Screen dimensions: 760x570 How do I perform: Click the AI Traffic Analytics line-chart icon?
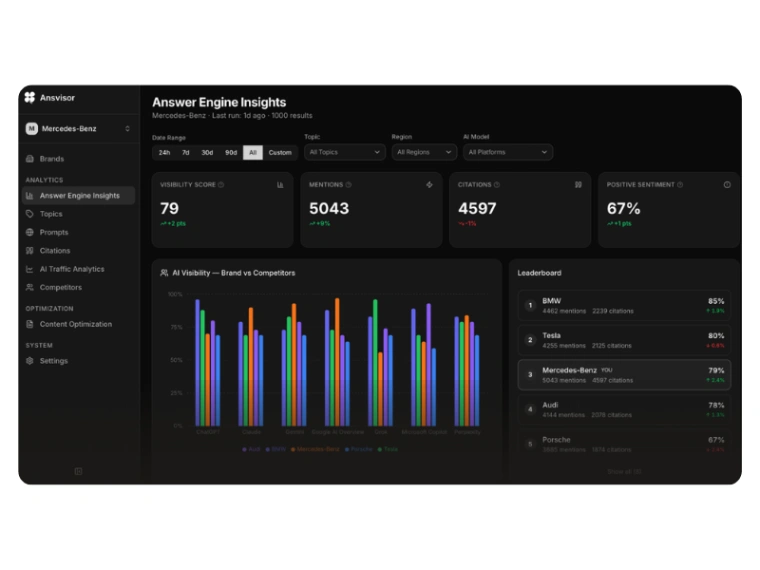point(30,269)
